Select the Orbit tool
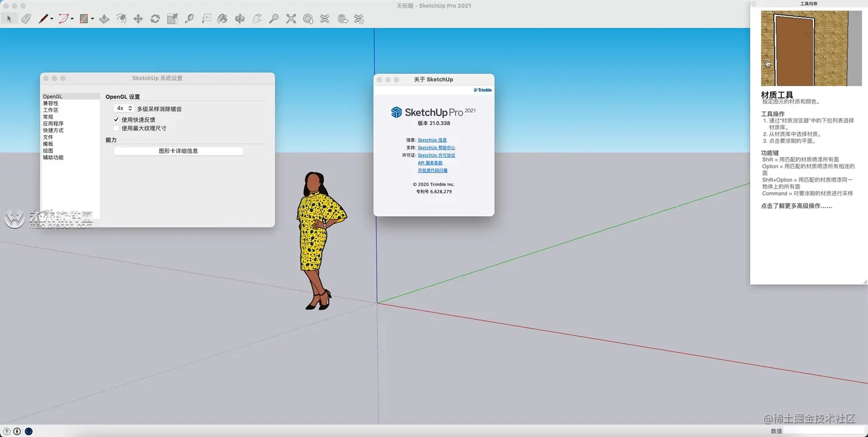The width and height of the screenshot is (868, 437). click(x=240, y=19)
